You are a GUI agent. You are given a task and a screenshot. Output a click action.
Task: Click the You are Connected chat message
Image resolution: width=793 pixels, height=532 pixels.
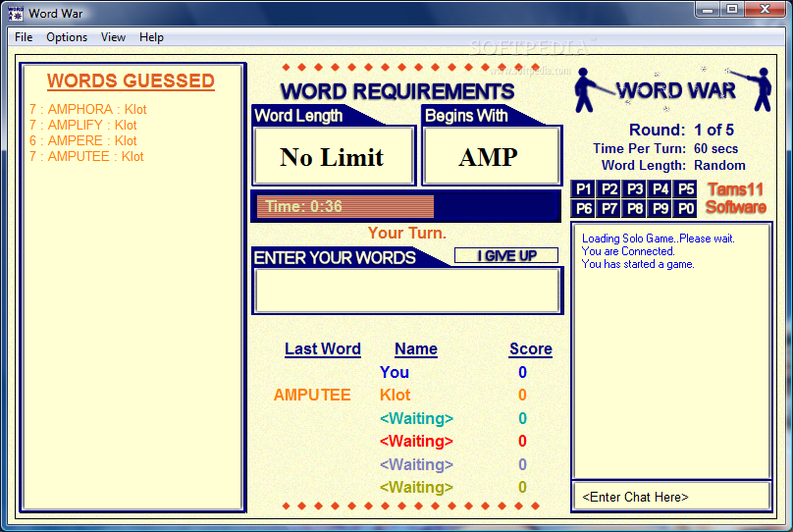pos(628,251)
